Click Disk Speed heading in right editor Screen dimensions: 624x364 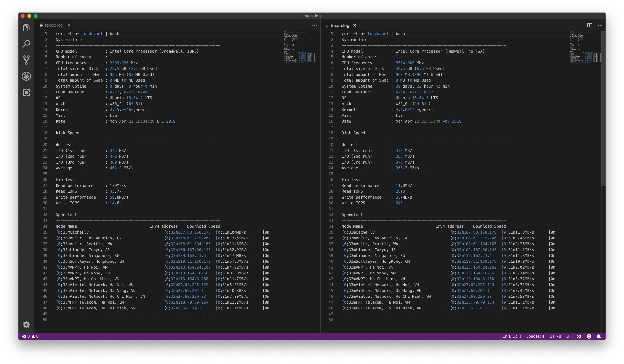point(353,133)
